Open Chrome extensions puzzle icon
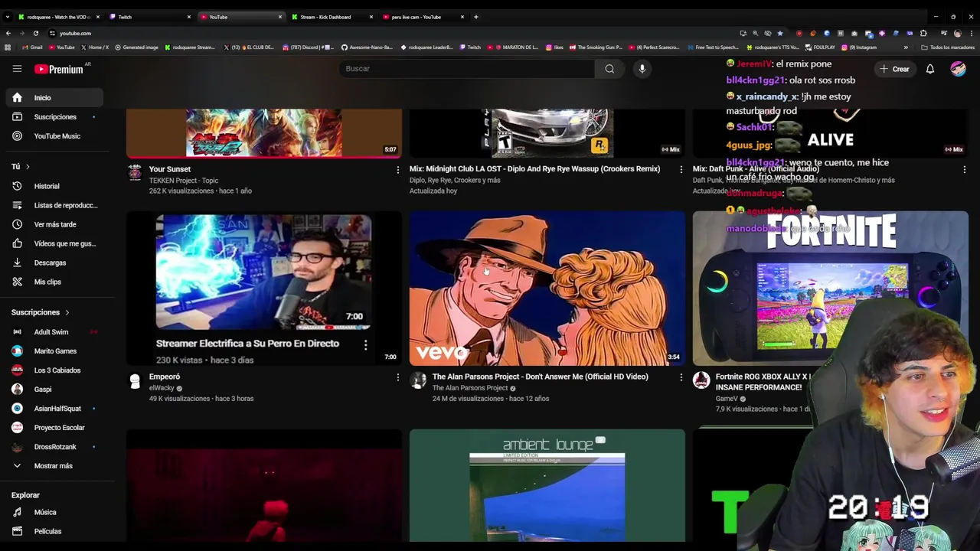This screenshot has width=980, height=551. click(923, 34)
